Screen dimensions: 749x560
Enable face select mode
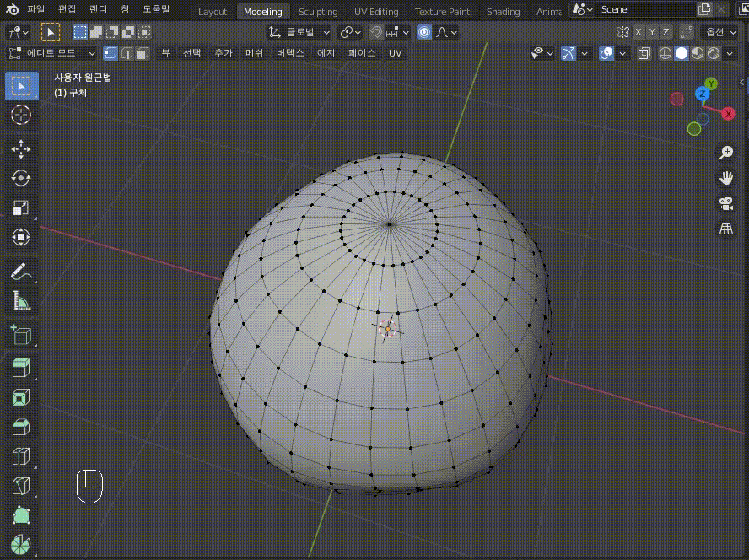point(142,53)
